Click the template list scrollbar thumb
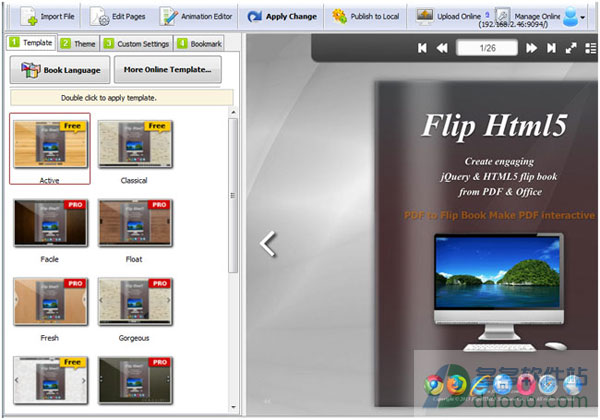Viewport: 600px width, 420px height. 233,195
